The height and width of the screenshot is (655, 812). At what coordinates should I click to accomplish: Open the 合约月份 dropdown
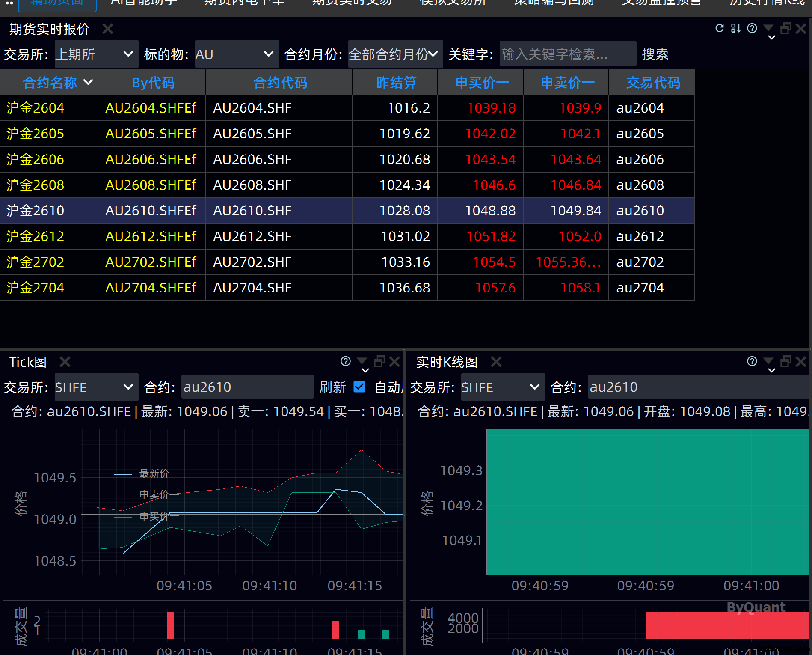click(x=395, y=54)
